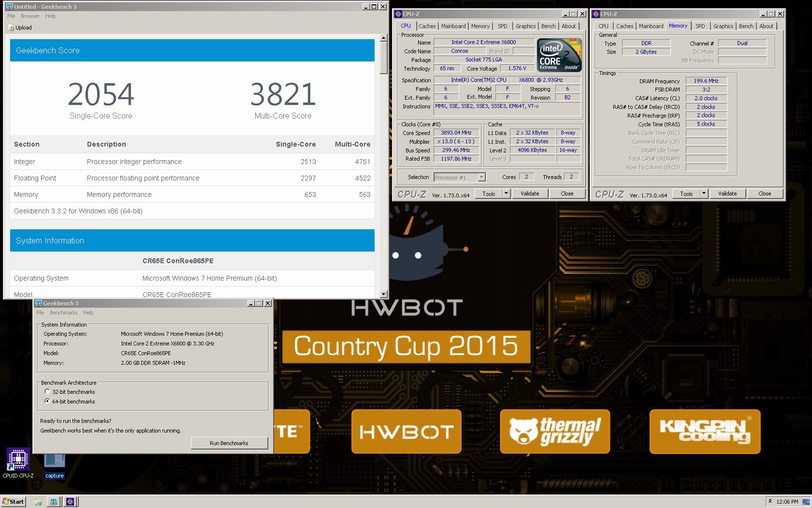Switch to Memory tab in left CPU-Z
812x508 pixels.
click(480, 26)
